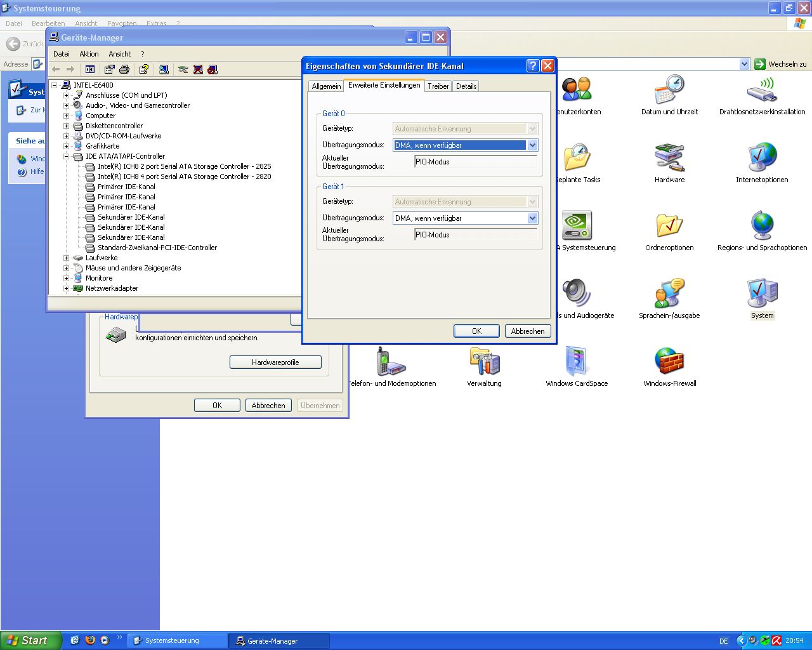Click the help icon in Geräte-Manager toolbar
This screenshot has height=650, width=812.
[x=144, y=69]
